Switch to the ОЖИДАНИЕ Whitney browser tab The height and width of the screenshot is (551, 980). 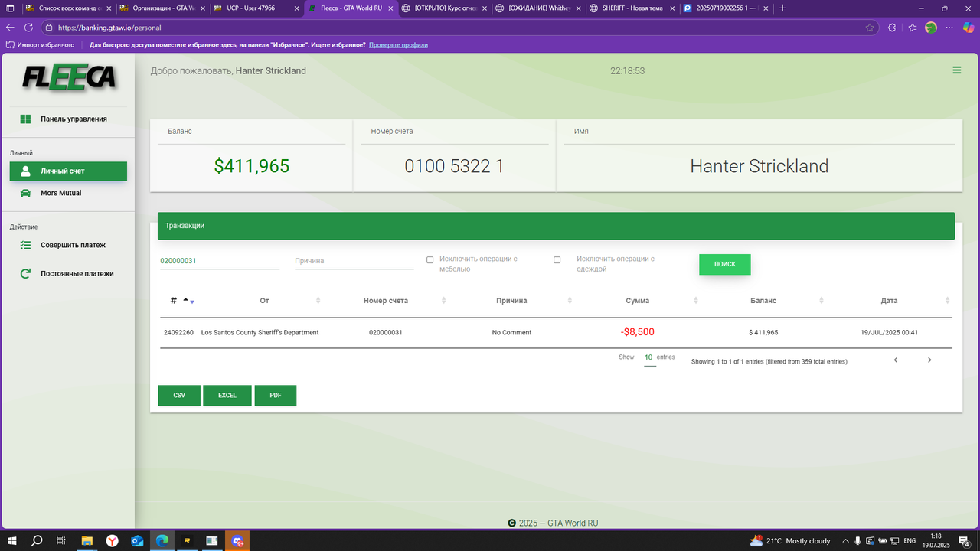[539, 8]
